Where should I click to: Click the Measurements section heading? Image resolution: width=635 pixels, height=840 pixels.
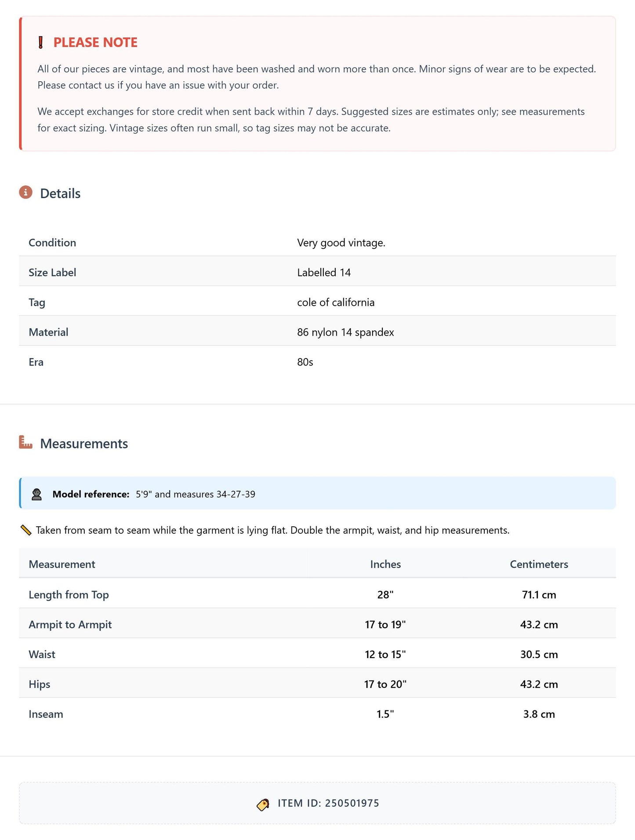point(84,443)
